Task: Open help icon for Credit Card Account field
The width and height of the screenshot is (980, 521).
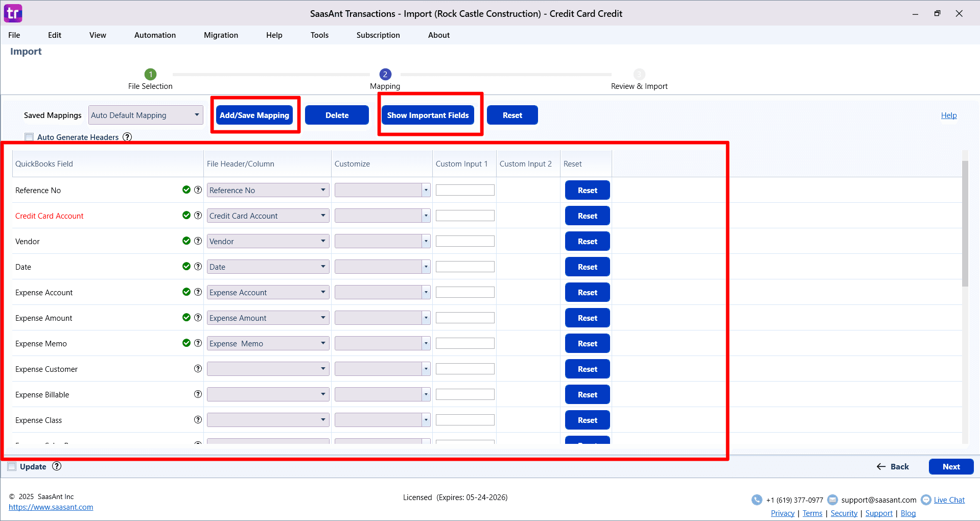Action: (198, 216)
